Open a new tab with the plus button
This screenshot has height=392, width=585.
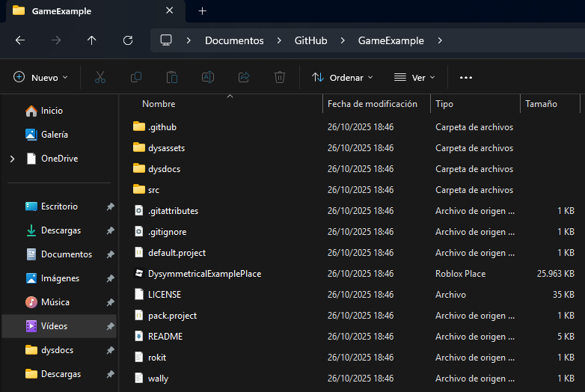202,11
